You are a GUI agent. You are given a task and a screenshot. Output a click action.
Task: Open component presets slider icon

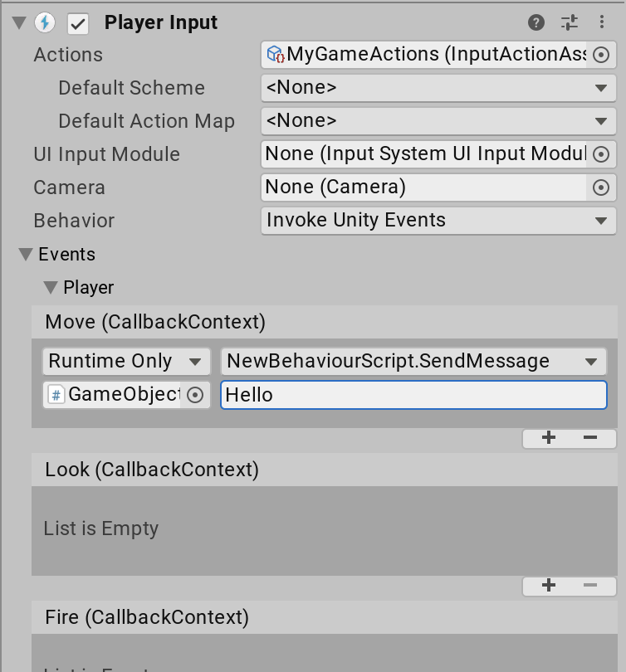point(570,22)
